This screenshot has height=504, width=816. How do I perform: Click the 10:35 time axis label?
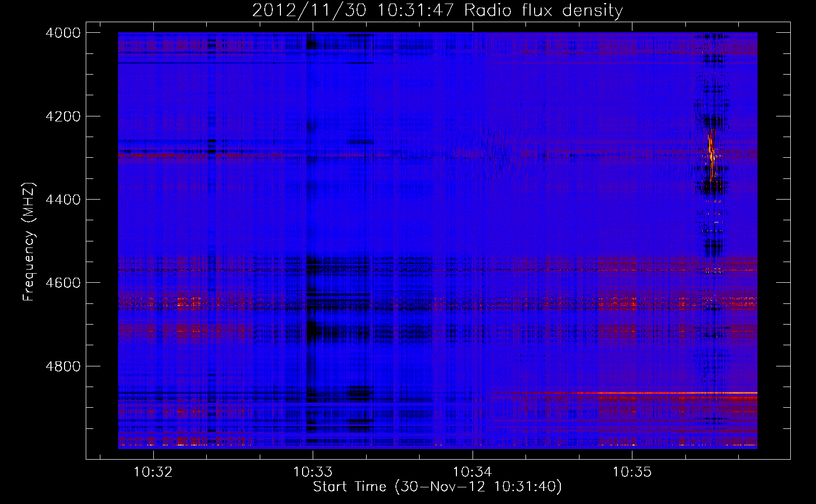tap(632, 472)
